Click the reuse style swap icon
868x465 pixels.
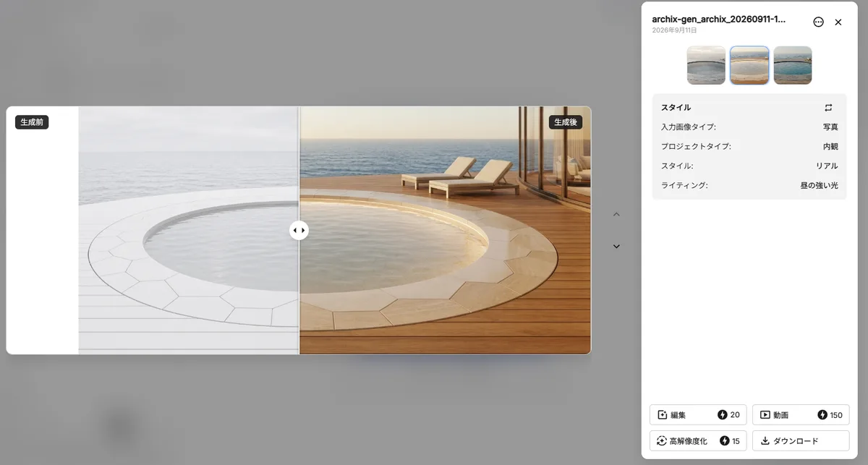(828, 108)
